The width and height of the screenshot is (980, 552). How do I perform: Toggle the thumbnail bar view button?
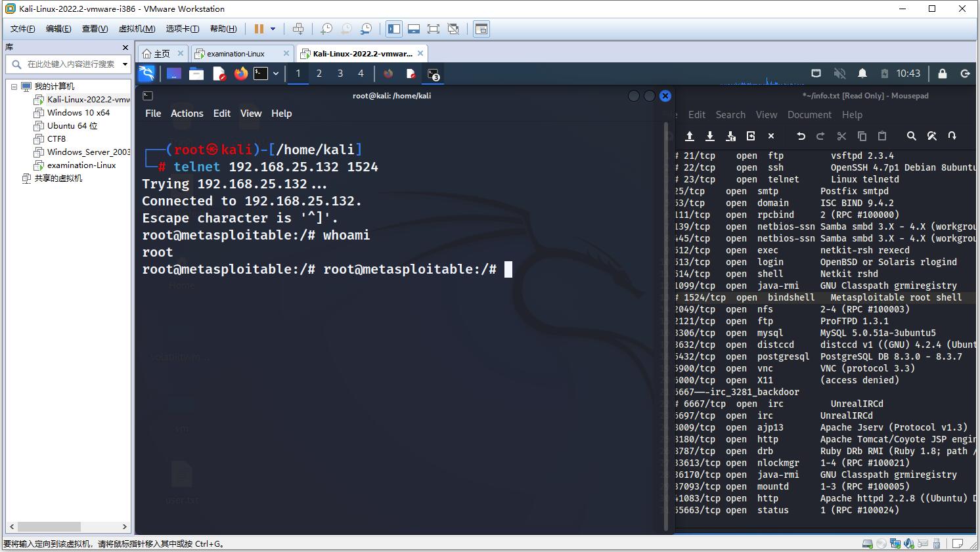(x=414, y=29)
